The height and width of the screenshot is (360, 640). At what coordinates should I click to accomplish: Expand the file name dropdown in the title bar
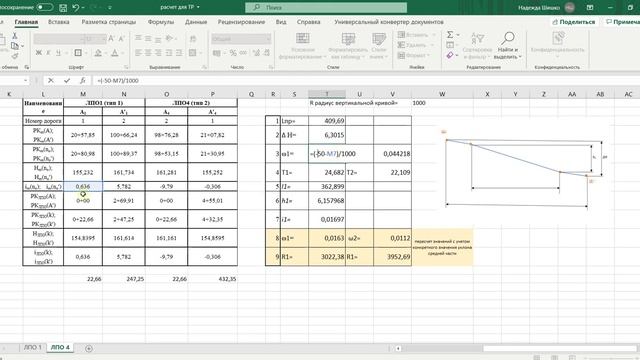click(x=198, y=7)
